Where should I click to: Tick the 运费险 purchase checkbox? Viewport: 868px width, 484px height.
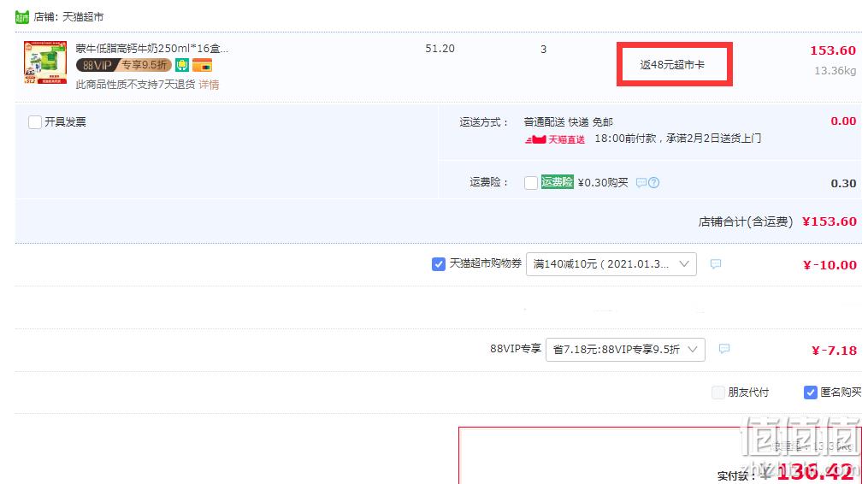pos(531,182)
